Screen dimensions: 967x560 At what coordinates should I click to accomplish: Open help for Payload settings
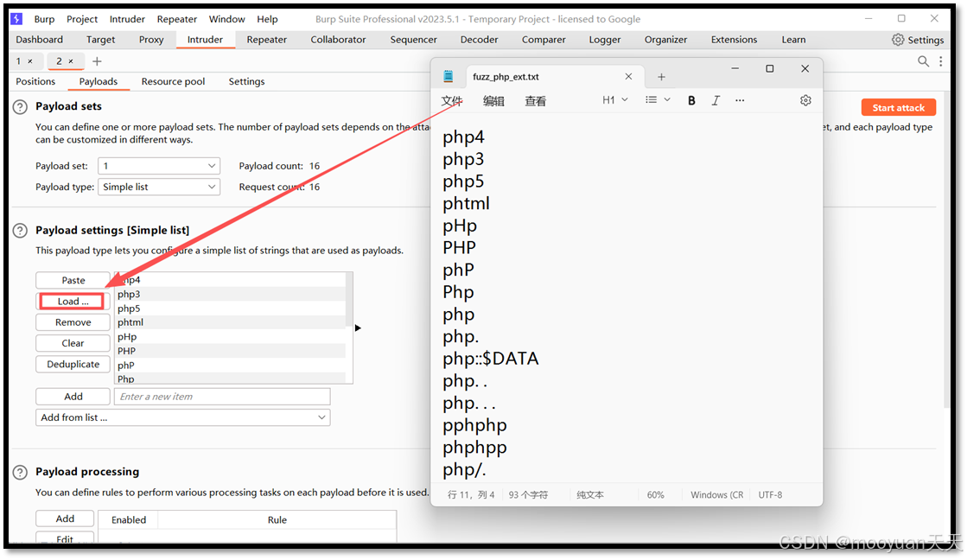[21, 231]
